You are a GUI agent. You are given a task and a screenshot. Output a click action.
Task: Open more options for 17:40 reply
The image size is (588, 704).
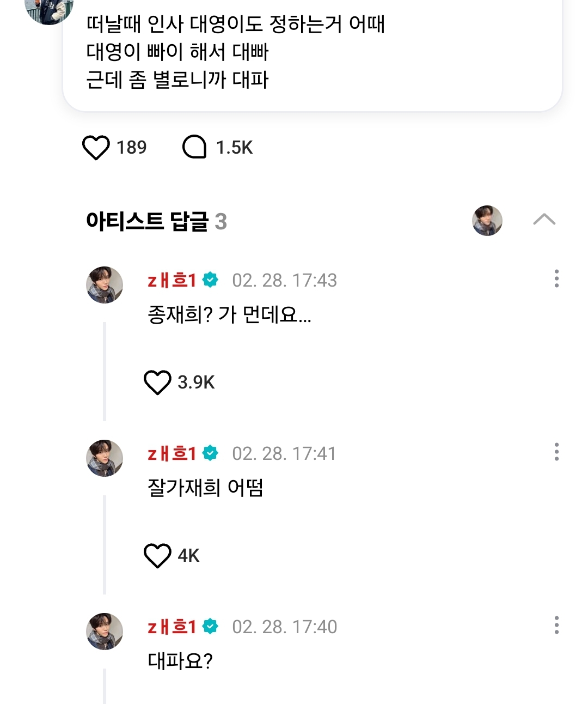(556, 625)
